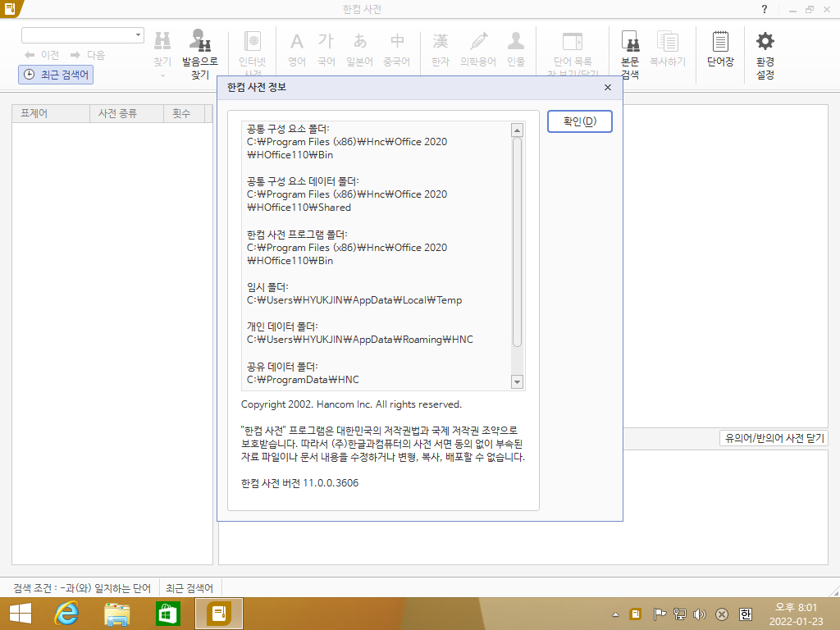Image resolution: width=840 pixels, height=630 pixels.
Task: Click the help question mark icon
Action: tap(765, 9)
